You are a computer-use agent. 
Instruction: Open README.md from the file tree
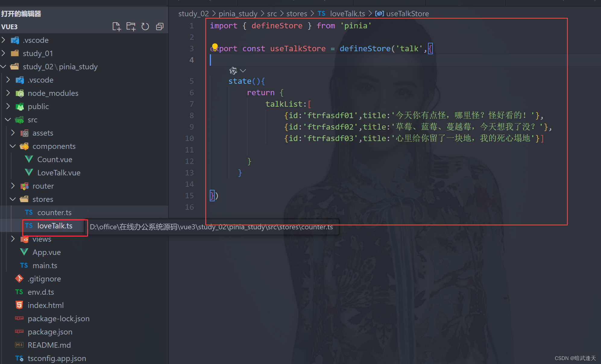pyautogui.click(x=49, y=345)
